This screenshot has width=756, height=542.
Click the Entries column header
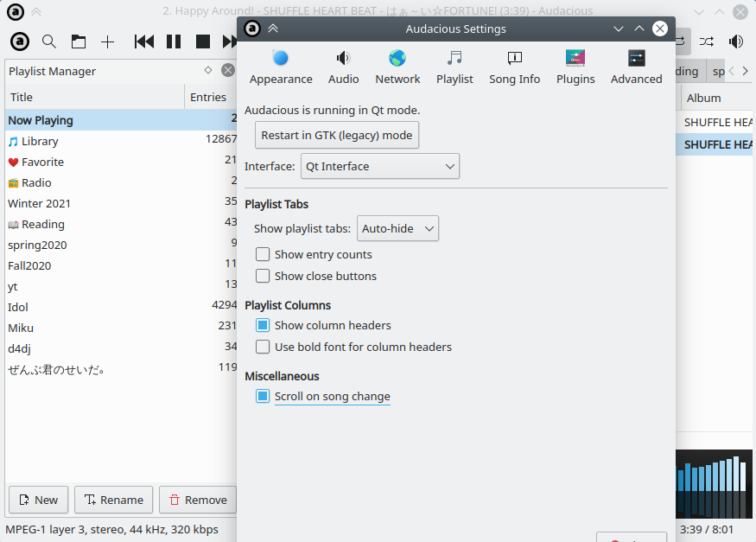(211, 97)
